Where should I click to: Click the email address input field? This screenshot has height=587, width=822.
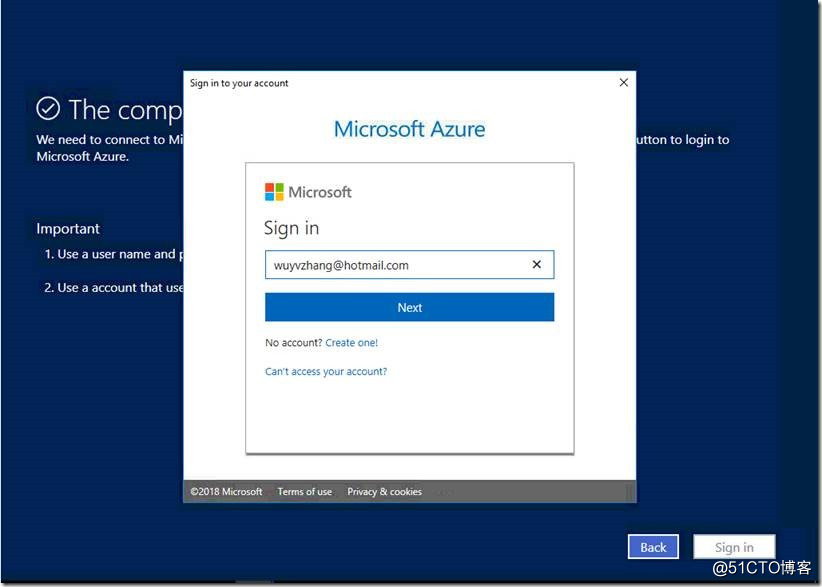tap(409, 265)
